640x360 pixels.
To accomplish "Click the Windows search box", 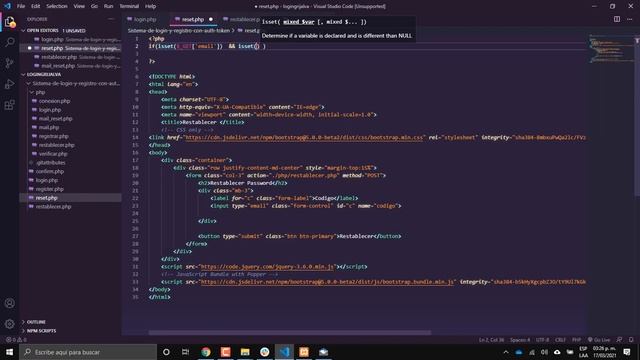I will 88,352.
